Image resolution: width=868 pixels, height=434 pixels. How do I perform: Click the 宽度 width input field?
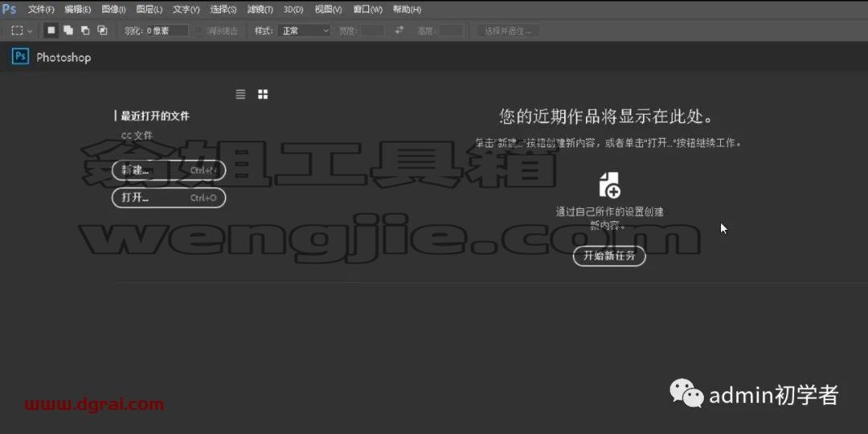372,31
